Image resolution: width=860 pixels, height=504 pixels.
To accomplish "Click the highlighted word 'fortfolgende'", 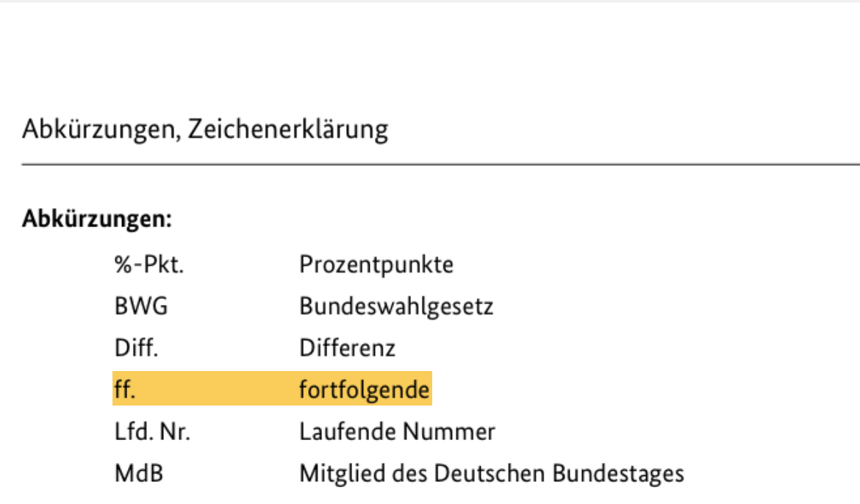I will point(364,389).
